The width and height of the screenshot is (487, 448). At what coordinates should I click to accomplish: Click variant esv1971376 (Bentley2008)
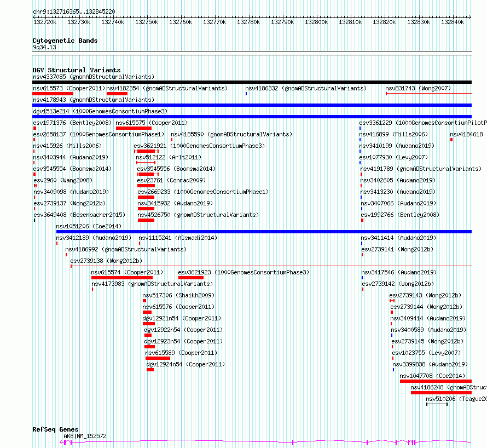pos(72,123)
